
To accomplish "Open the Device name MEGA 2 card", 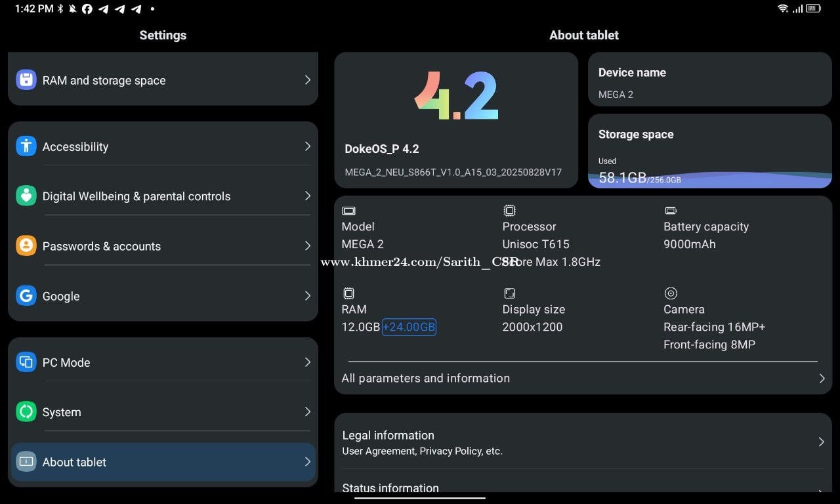I will point(709,79).
